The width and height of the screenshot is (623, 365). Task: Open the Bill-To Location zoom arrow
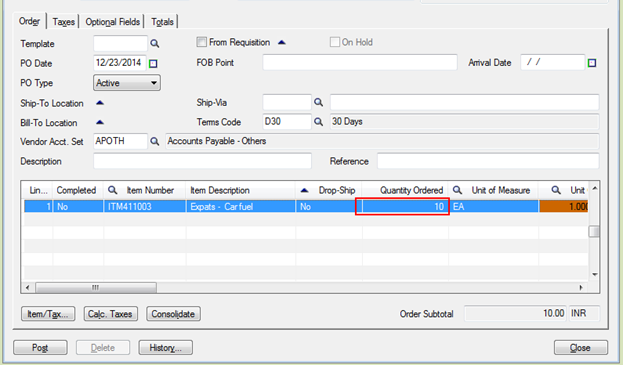click(x=100, y=122)
